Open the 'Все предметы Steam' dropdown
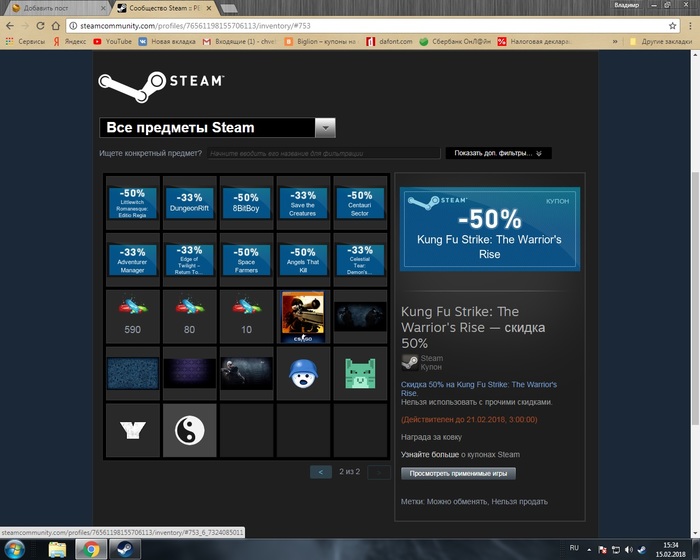This screenshot has width=700, height=560. tap(217, 128)
